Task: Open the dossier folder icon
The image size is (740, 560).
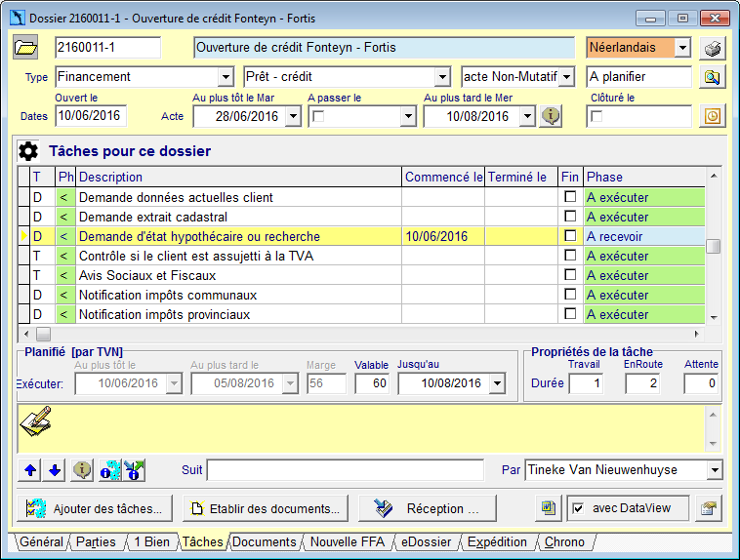Action: 25,47
